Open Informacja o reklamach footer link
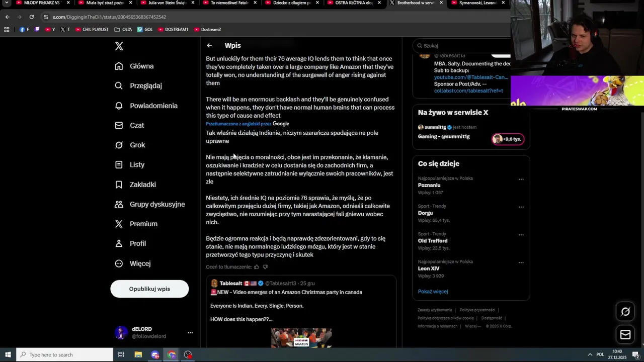The height and width of the screenshot is (362, 644). click(438, 326)
